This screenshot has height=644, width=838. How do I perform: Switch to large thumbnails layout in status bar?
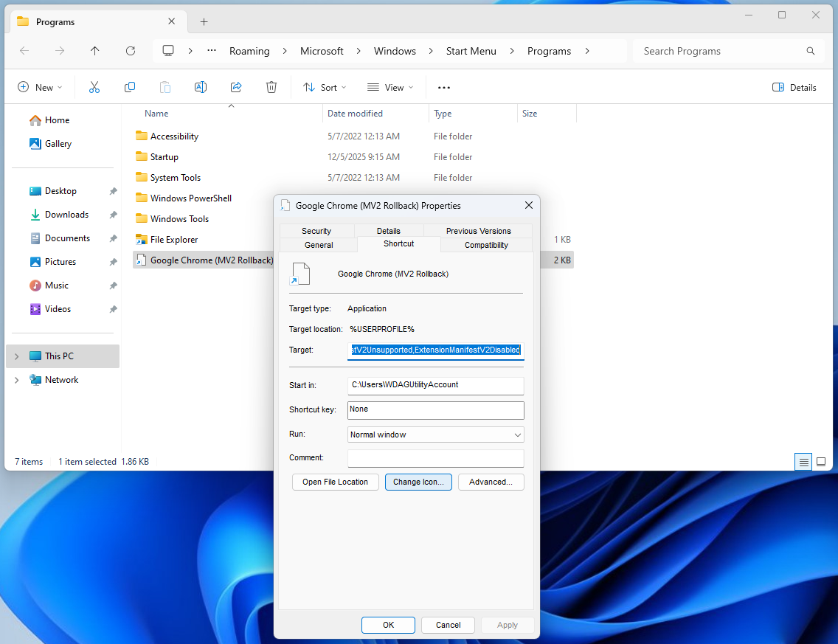tap(821, 462)
